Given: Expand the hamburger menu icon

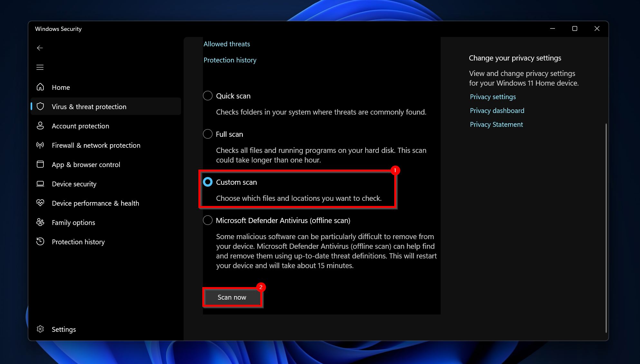Looking at the screenshot, I should pos(40,67).
